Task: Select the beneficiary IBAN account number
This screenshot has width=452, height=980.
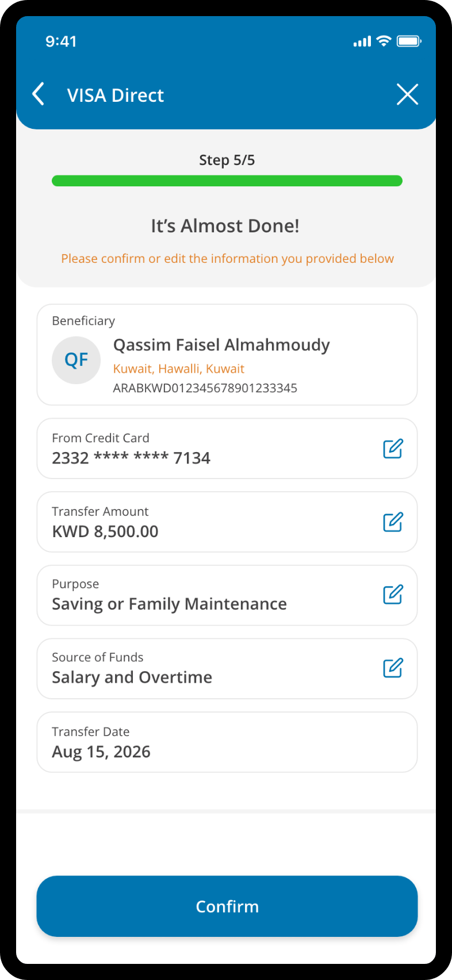Action: [x=205, y=388]
